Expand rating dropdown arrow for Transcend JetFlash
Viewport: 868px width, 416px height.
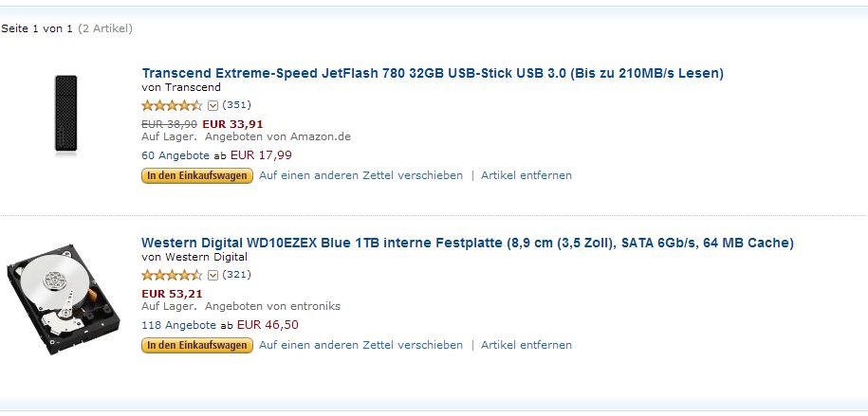[x=212, y=105]
